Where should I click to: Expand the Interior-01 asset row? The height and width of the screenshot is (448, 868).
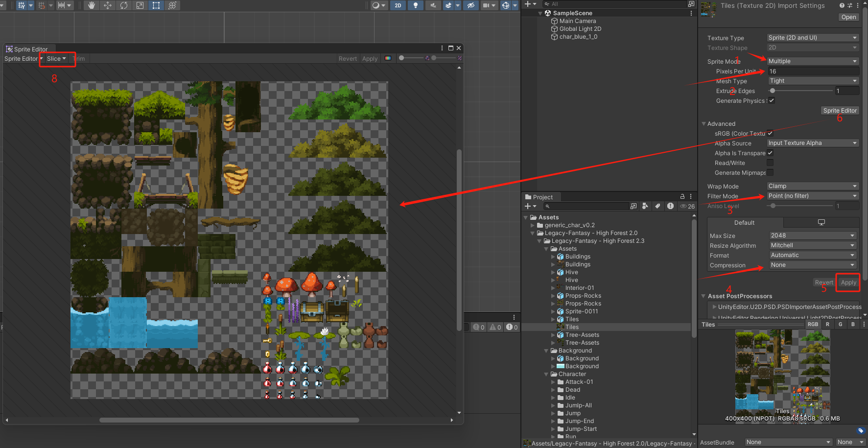pos(553,288)
